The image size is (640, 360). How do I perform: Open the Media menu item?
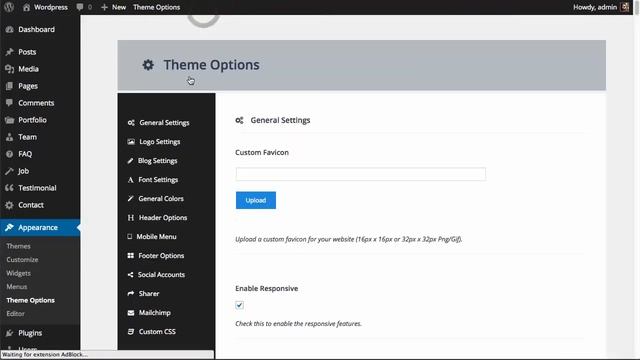[28, 69]
